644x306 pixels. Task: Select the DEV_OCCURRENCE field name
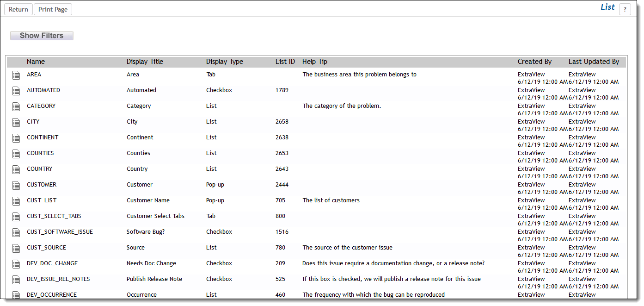click(52, 294)
